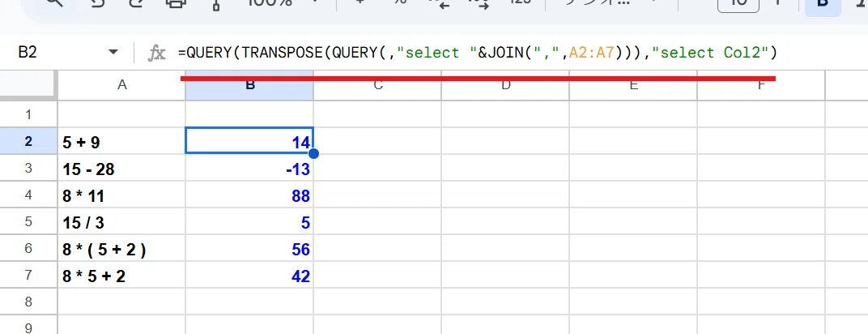Screen dimensions: 868x334
Task: Click the fx function icon
Action: (x=156, y=54)
